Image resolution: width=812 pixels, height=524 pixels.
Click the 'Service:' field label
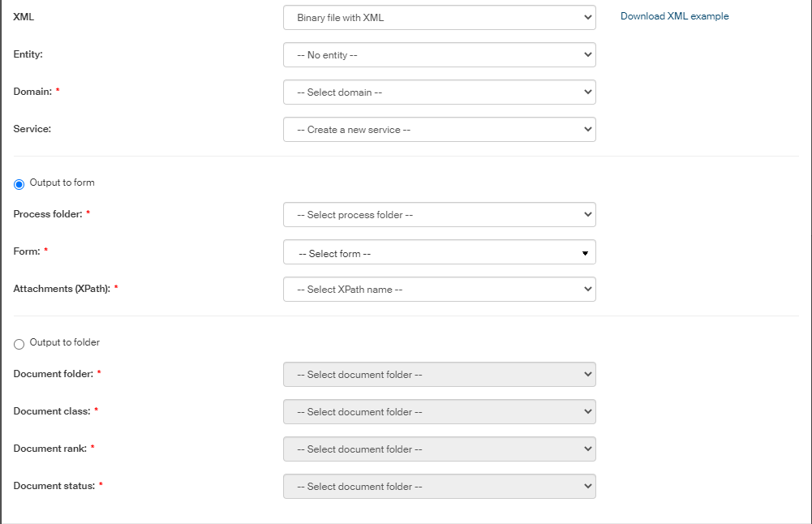(x=32, y=129)
